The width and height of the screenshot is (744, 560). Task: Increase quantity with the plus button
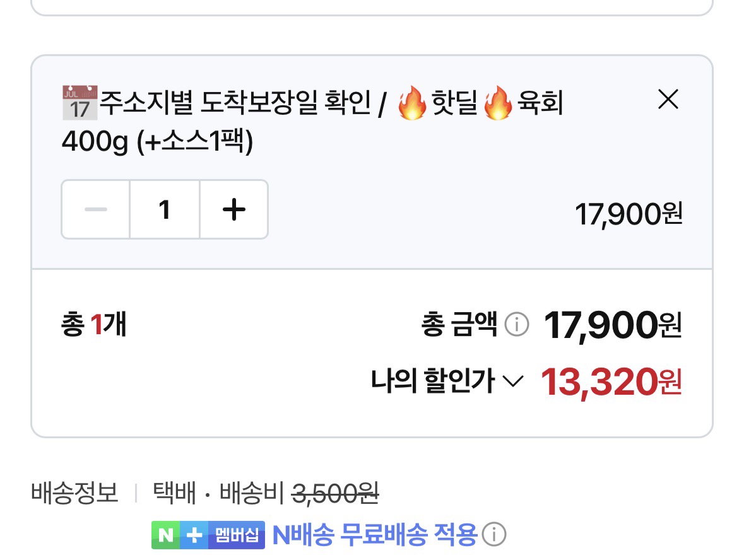pyautogui.click(x=234, y=209)
